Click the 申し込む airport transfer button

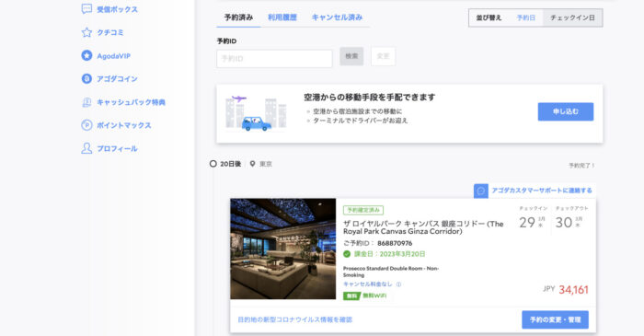click(566, 111)
